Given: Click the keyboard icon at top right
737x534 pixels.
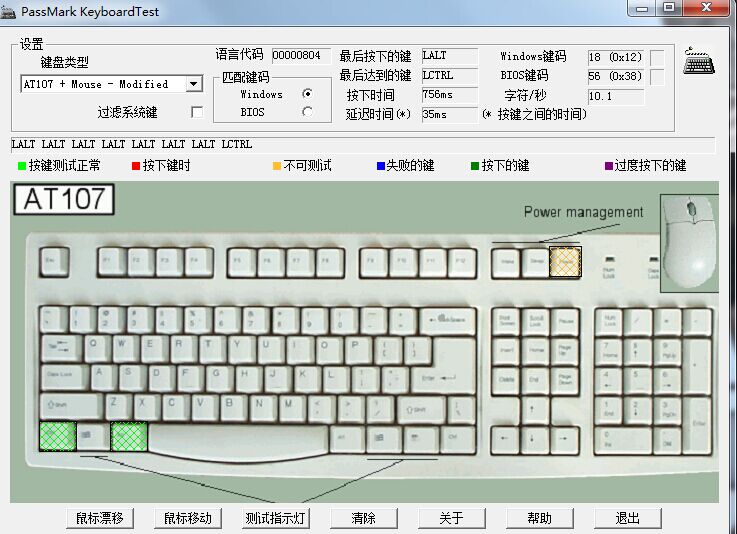Looking at the screenshot, I should point(699,60).
